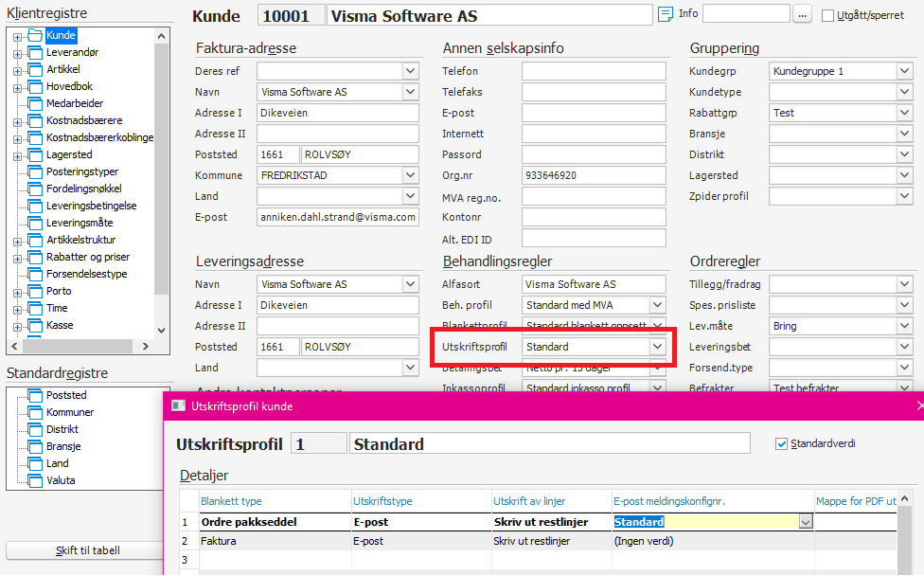Click the Posteringstyper register icon

35,172
